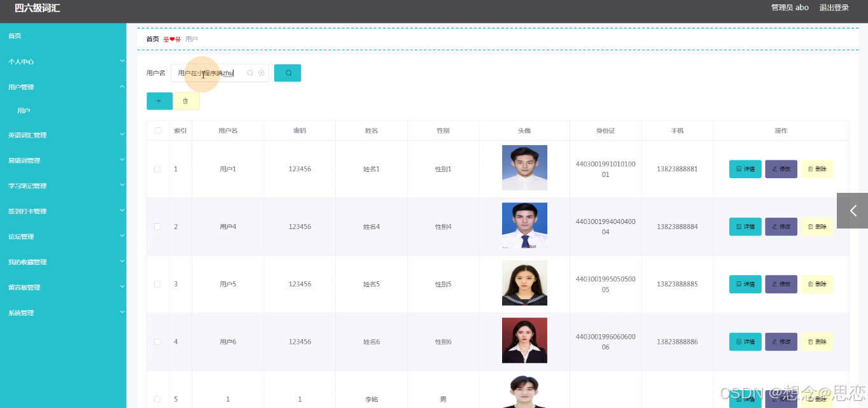Screen dimensions: 868x408
Task: Click the 索引 column header
Action: [x=180, y=130]
